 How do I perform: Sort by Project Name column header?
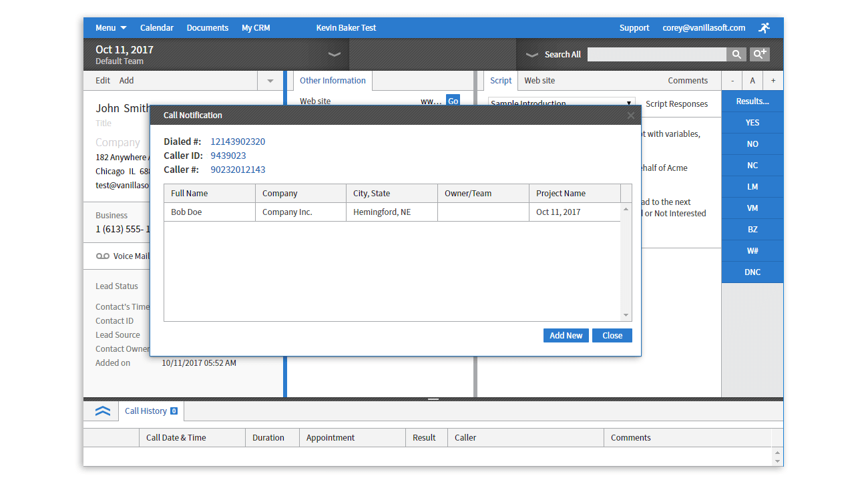click(x=575, y=194)
